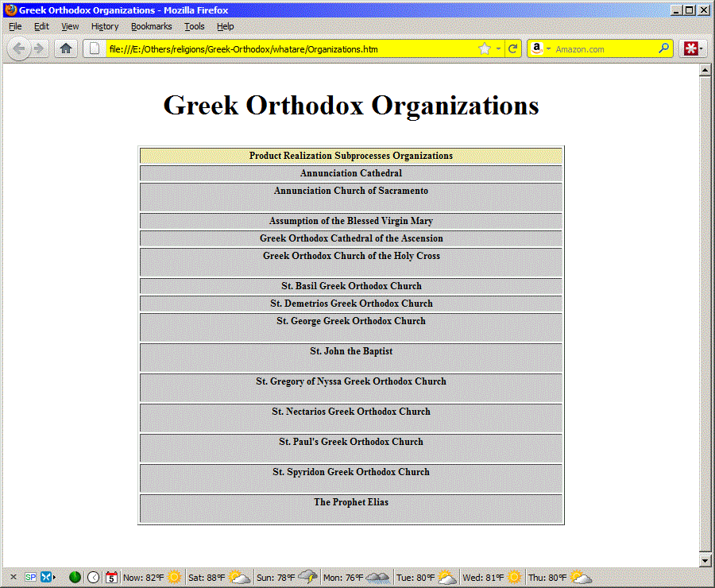Screen dimensions: 715x588
Task: Expand the arrow beside the butterfly icon
Action: 54,578
